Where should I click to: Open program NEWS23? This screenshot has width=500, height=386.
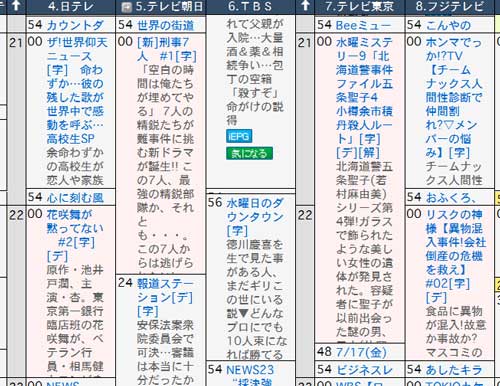(x=250, y=370)
